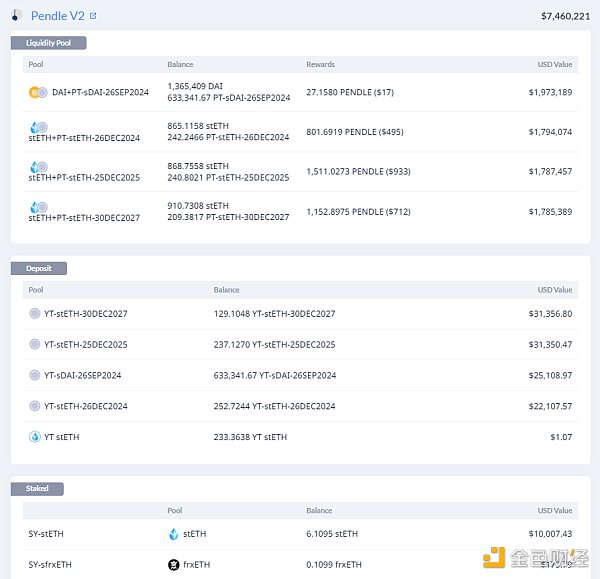Image resolution: width=600 pixels, height=579 pixels.
Task: Click balance 868.7558 stETH
Action: [x=198, y=166]
